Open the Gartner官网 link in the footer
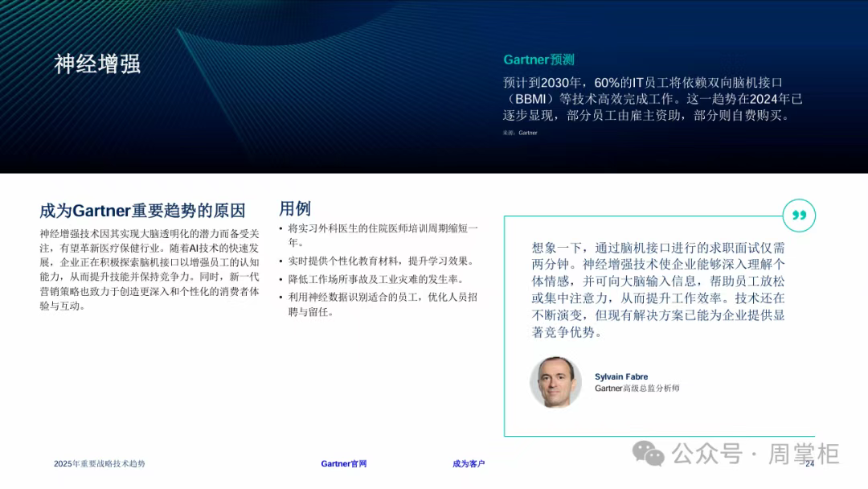 click(344, 464)
